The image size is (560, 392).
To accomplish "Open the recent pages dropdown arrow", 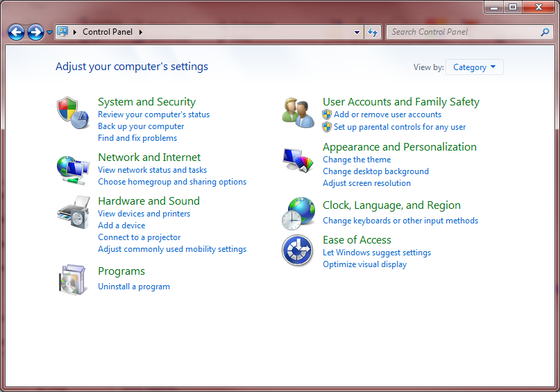I will click(50, 33).
